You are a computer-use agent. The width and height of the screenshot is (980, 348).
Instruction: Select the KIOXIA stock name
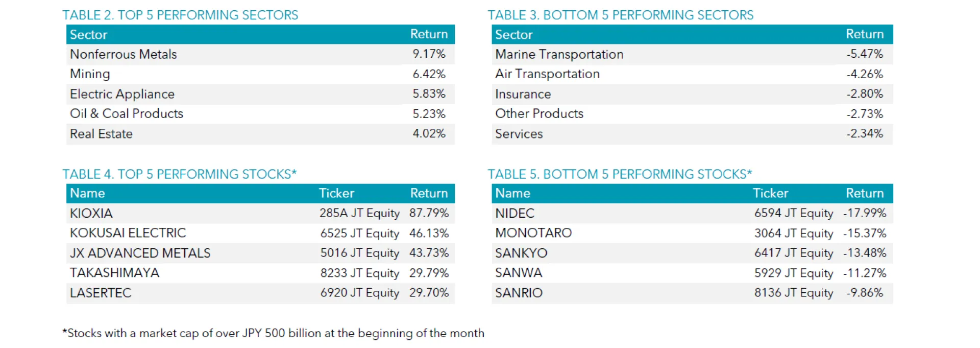click(91, 213)
